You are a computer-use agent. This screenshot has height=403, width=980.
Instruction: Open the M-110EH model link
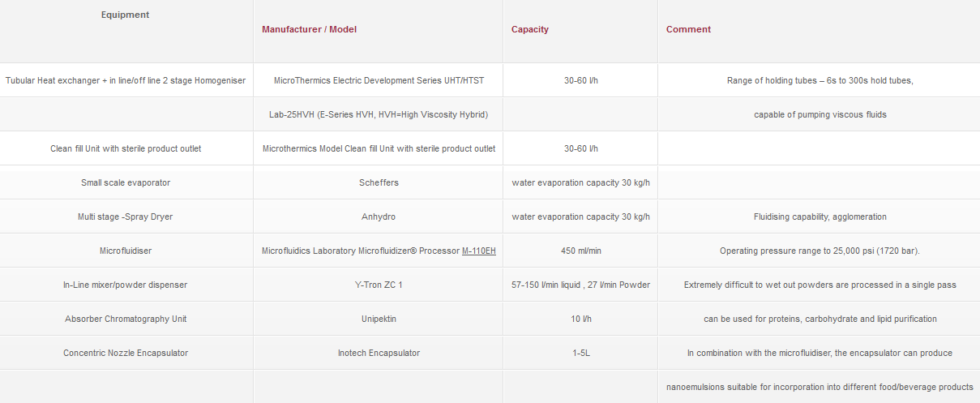coord(479,251)
